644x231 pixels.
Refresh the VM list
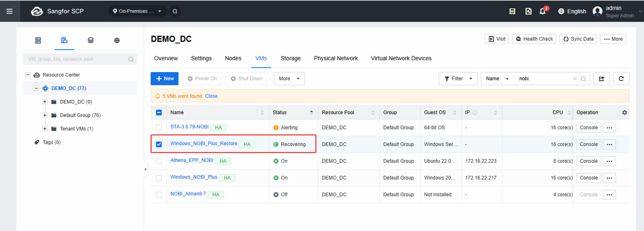(621, 79)
